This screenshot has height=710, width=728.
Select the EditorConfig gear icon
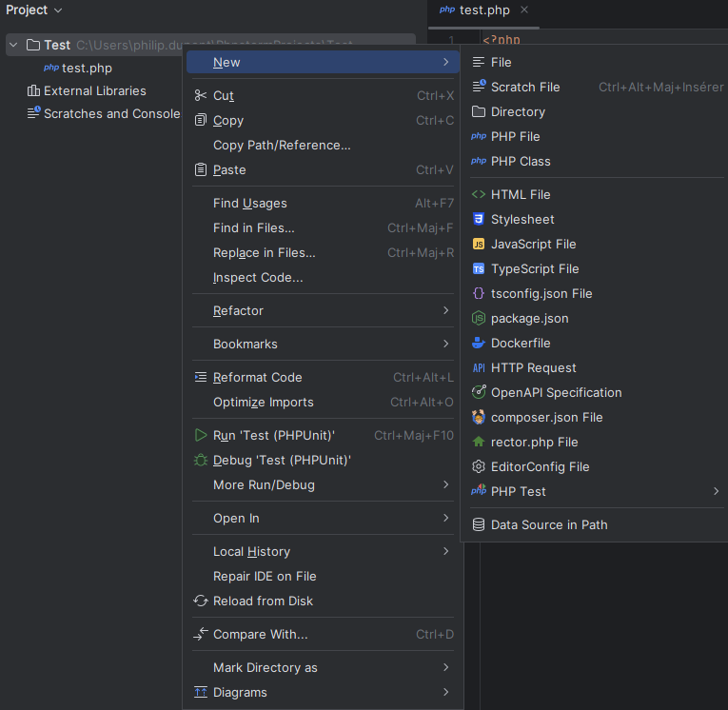[x=479, y=466]
